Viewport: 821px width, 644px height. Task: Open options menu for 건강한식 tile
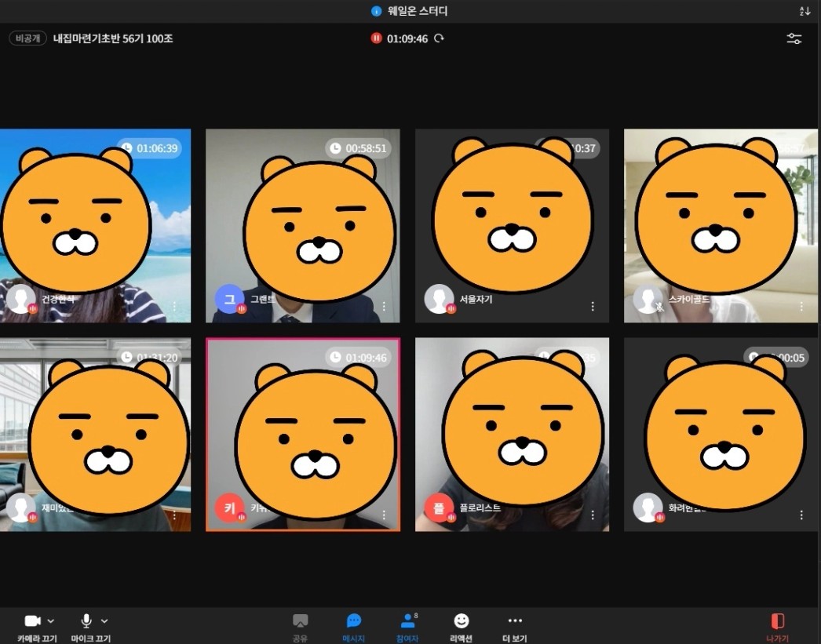tap(174, 306)
